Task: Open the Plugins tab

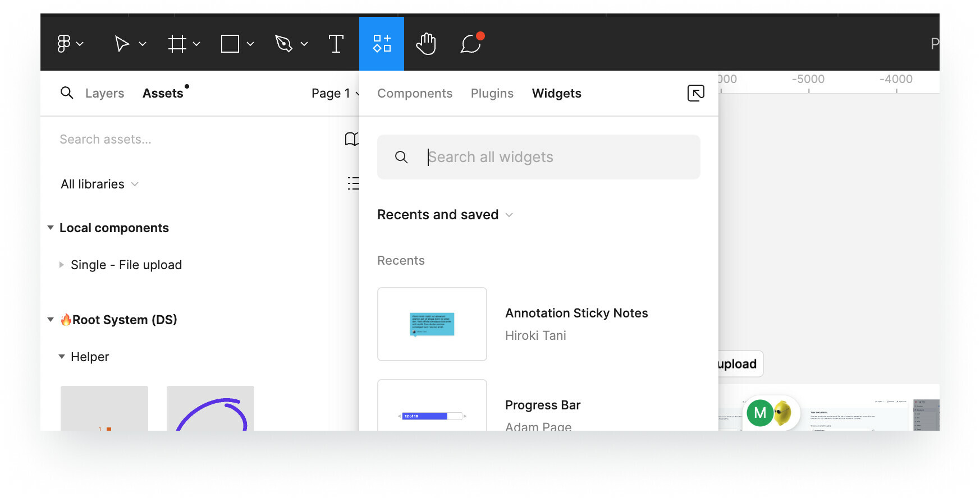Action: pos(492,93)
